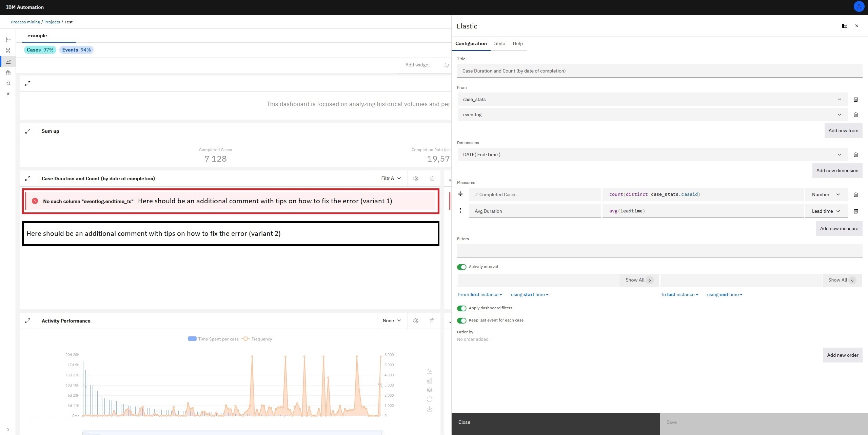Expand the Sum up widget fullscreen
This screenshot has height=435, width=868.
(x=28, y=131)
